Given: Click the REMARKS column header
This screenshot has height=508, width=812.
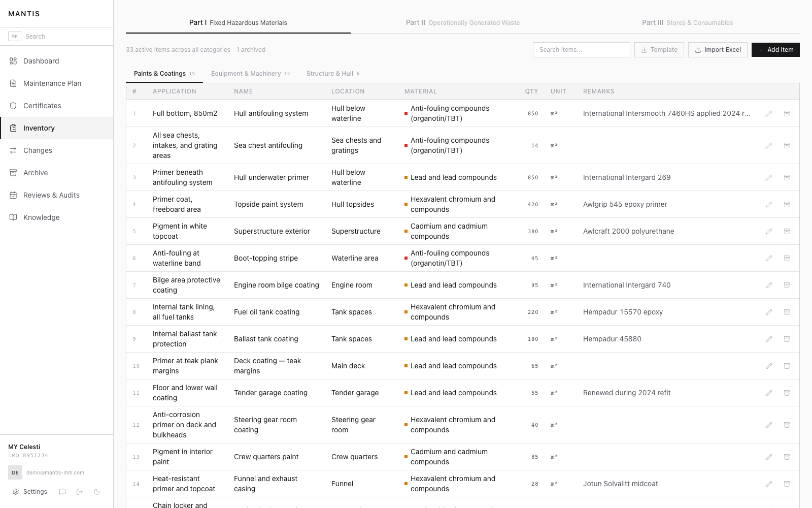Looking at the screenshot, I should (x=599, y=91).
